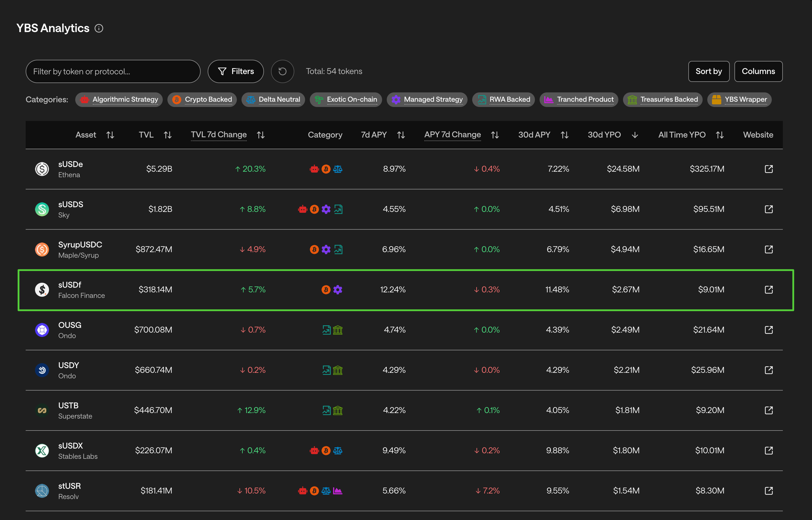Click the reset filters circular arrow icon

click(282, 71)
